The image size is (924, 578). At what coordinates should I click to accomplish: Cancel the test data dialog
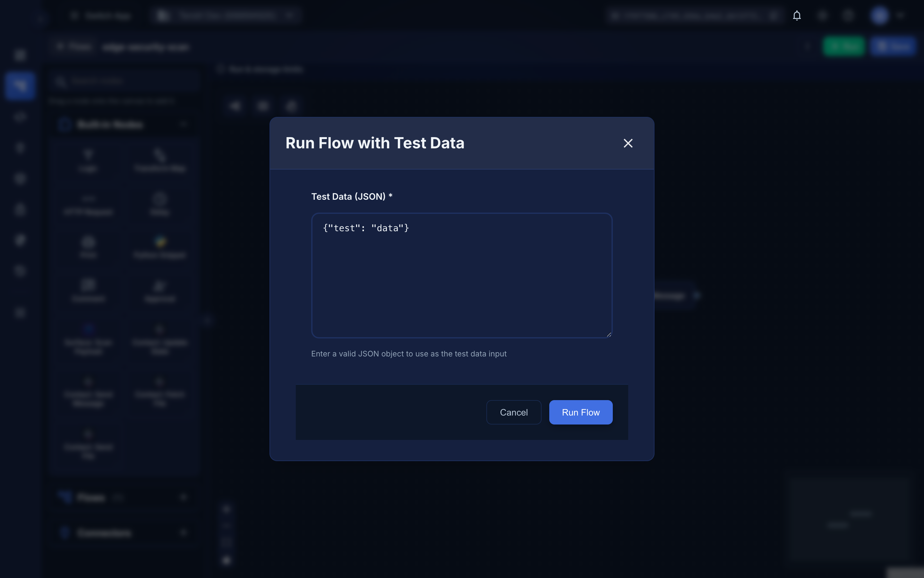pyautogui.click(x=514, y=412)
